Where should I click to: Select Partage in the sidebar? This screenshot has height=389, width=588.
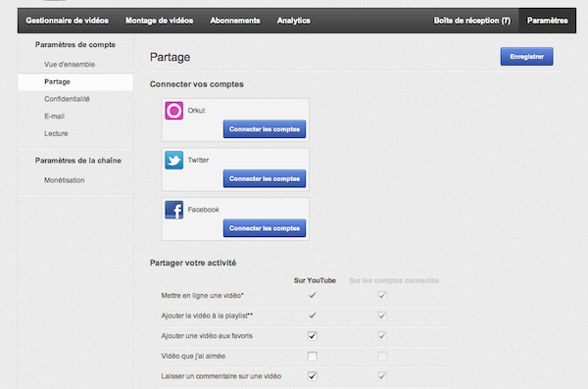pyautogui.click(x=75, y=81)
